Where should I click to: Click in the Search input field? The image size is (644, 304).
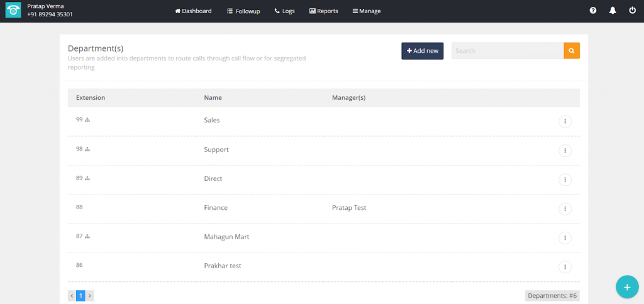pos(508,50)
